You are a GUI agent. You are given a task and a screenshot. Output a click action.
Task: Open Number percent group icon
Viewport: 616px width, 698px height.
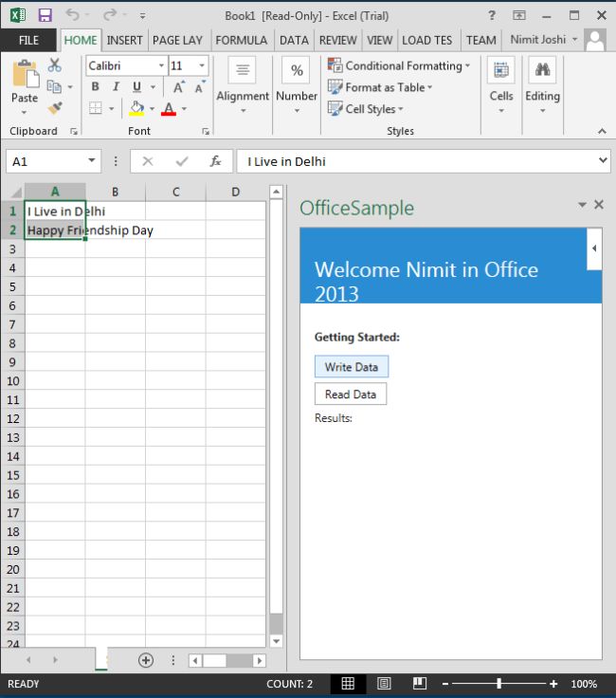[x=297, y=70]
